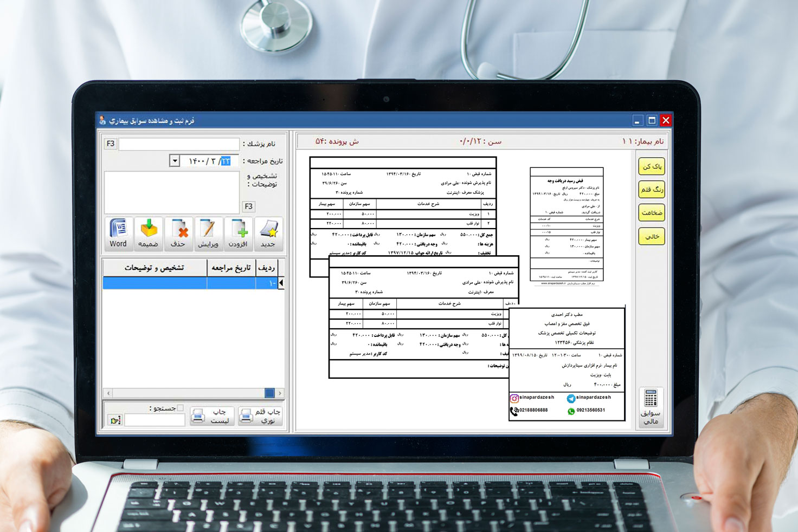The image size is (798, 532).
Task: Print light-pen notes with چاپ قلم نوری
Action: 261,416
